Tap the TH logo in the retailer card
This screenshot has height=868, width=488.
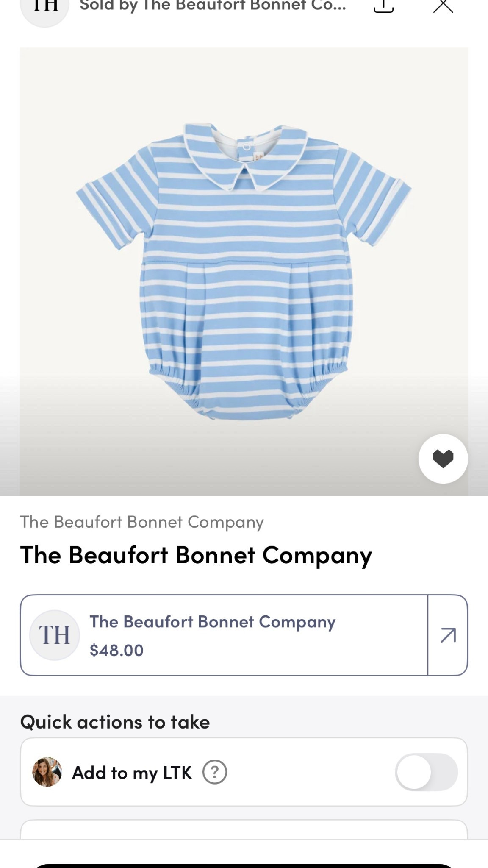[x=55, y=635]
